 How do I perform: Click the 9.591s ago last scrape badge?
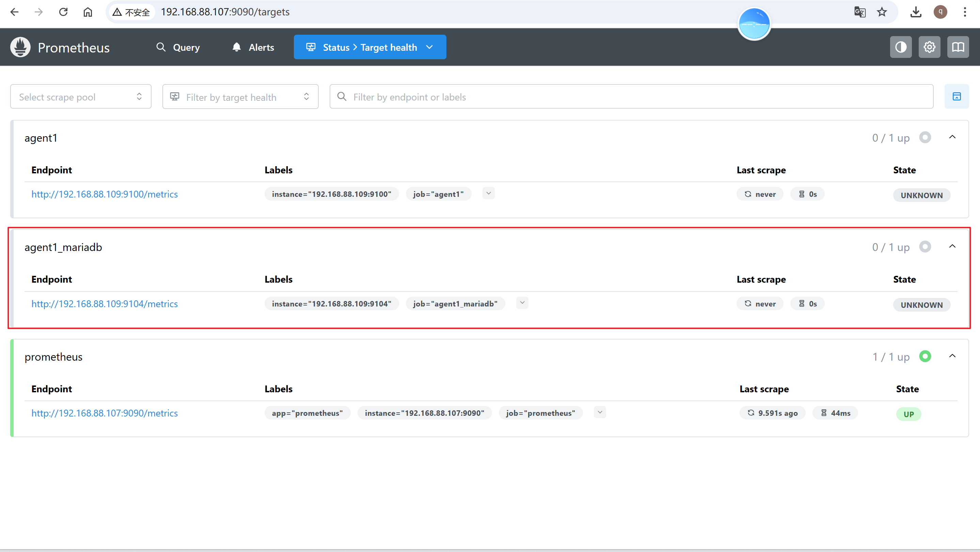(773, 413)
